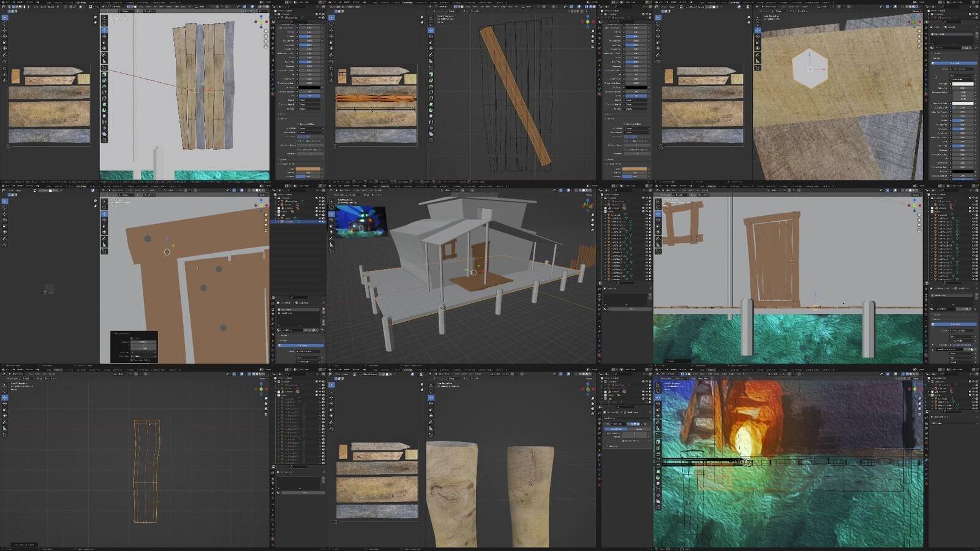
Task: Toggle camera view in the painted-concept viewport
Action: coord(919,408)
